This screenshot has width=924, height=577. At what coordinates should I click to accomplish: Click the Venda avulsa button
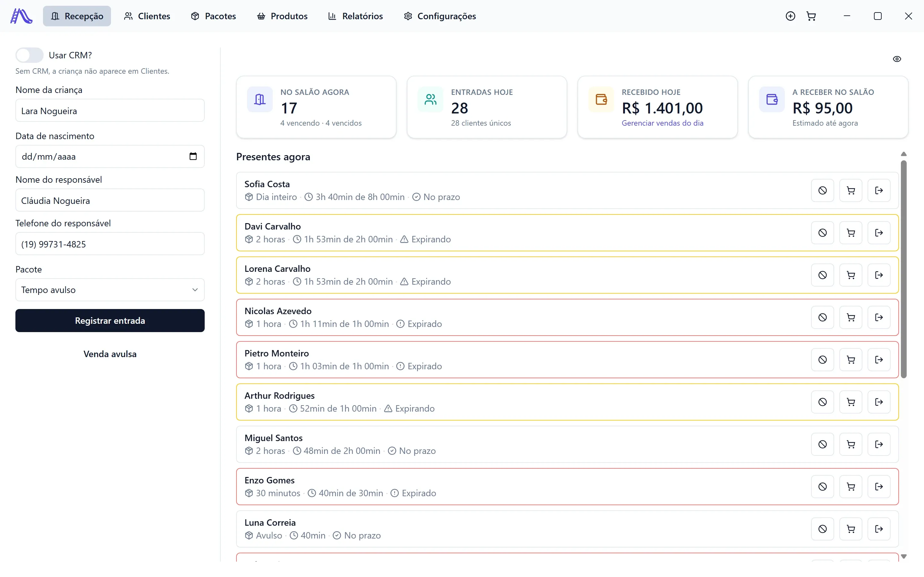coord(110,354)
